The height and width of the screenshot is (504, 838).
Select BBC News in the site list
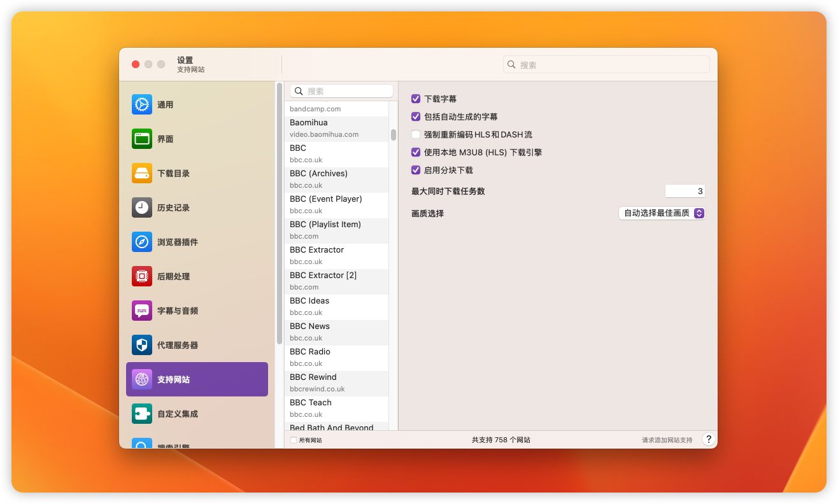pyautogui.click(x=336, y=332)
